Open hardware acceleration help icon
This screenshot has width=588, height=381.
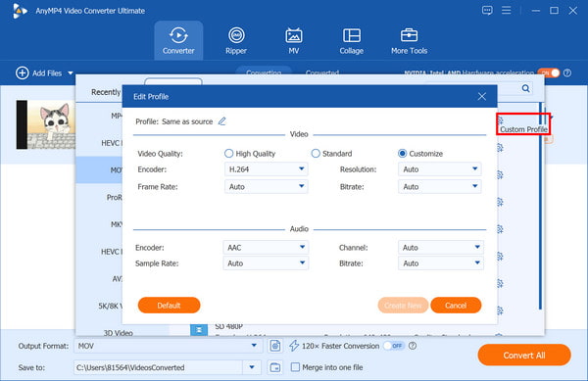[x=567, y=72]
